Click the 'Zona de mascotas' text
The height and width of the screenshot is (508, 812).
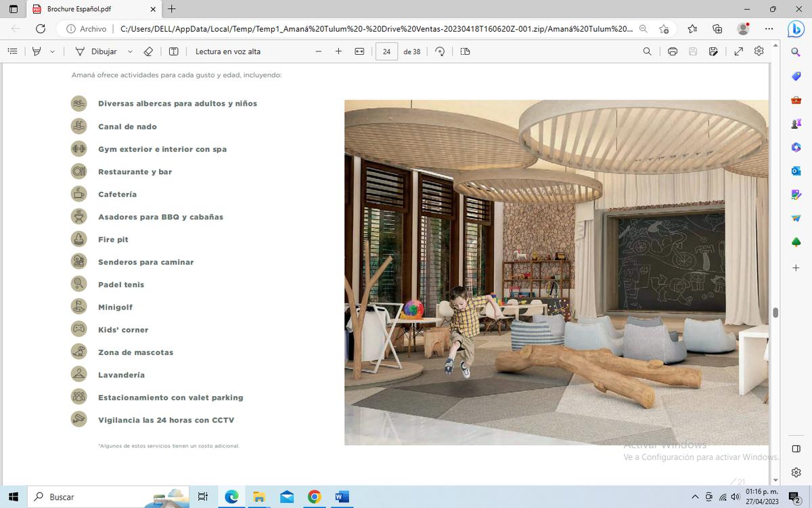[135, 352]
